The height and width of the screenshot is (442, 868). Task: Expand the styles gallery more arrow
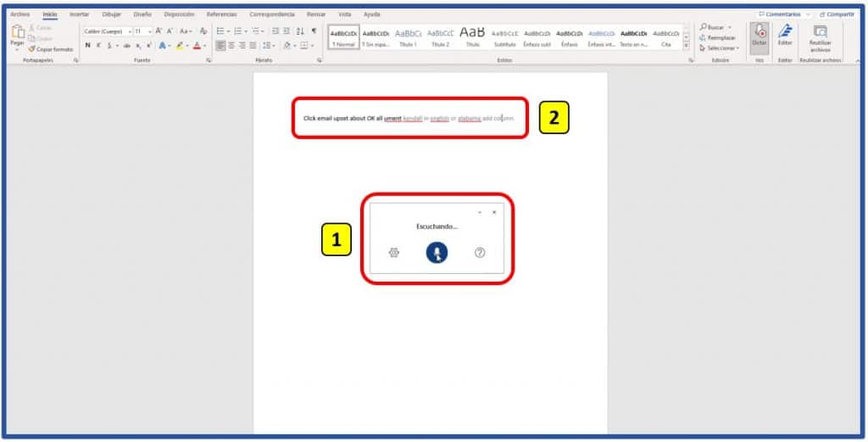click(687, 47)
